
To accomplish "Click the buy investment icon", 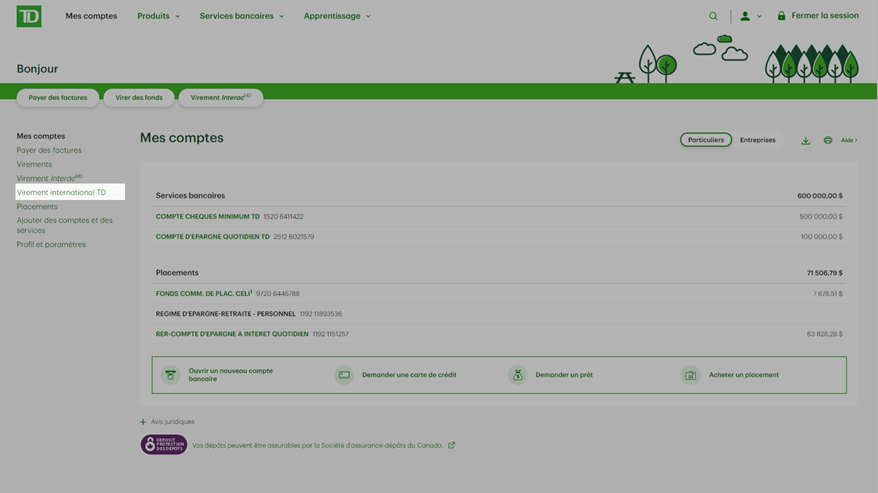I will (690, 375).
